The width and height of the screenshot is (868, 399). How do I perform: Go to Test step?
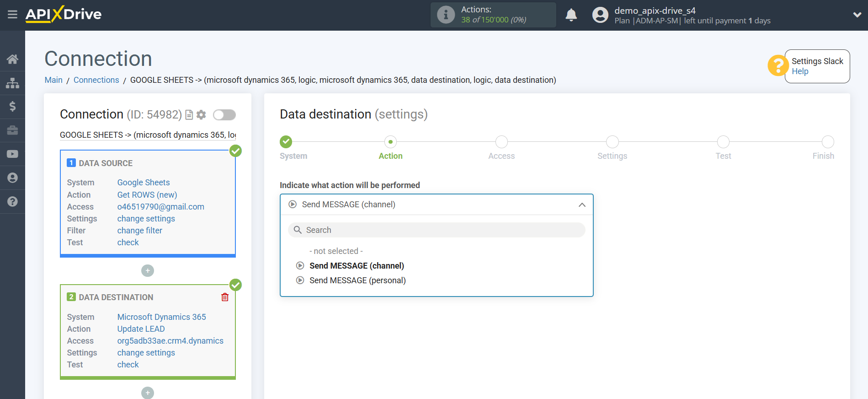[x=723, y=142]
